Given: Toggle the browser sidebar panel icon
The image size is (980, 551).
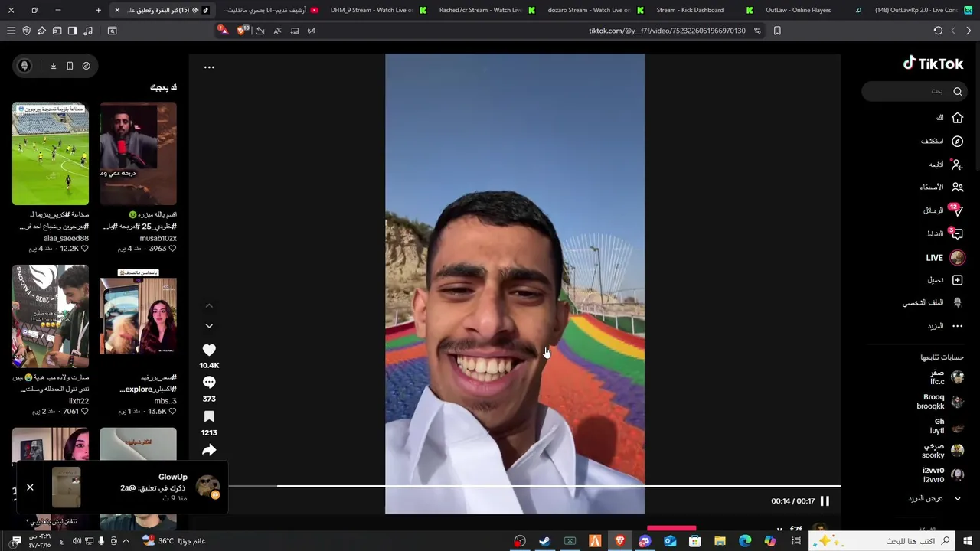Looking at the screenshot, I should coord(73,31).
